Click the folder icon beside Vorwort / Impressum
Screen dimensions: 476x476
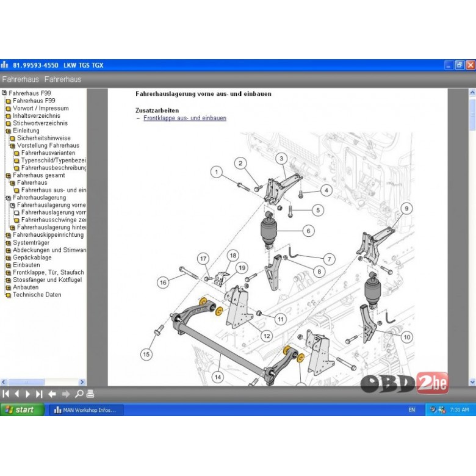[x=9, y=109]
